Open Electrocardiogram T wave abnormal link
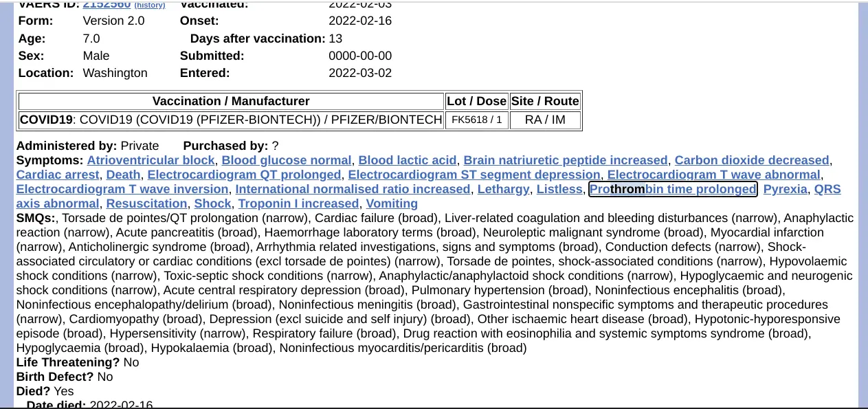Viewport: 868px width, 409px height. 713,175
